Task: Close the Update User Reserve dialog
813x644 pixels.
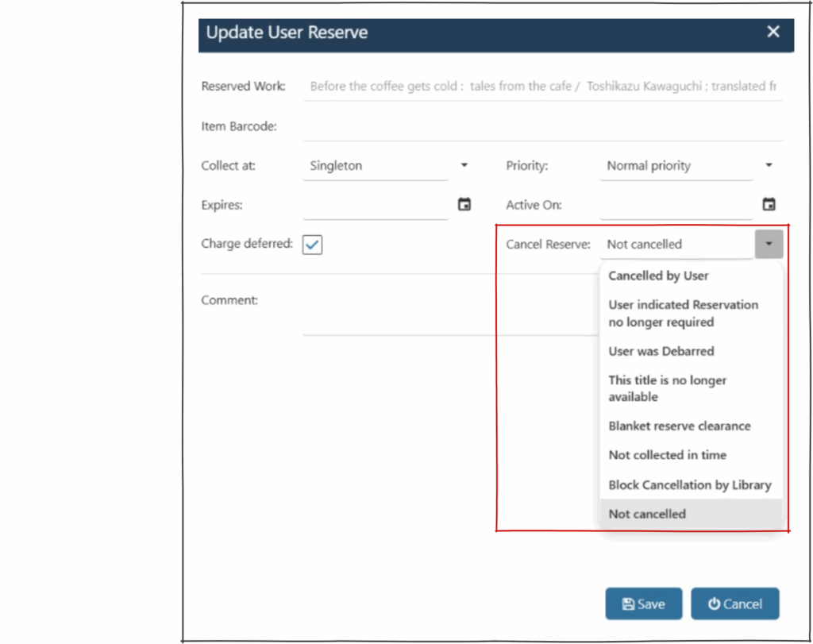Action: 773,32
